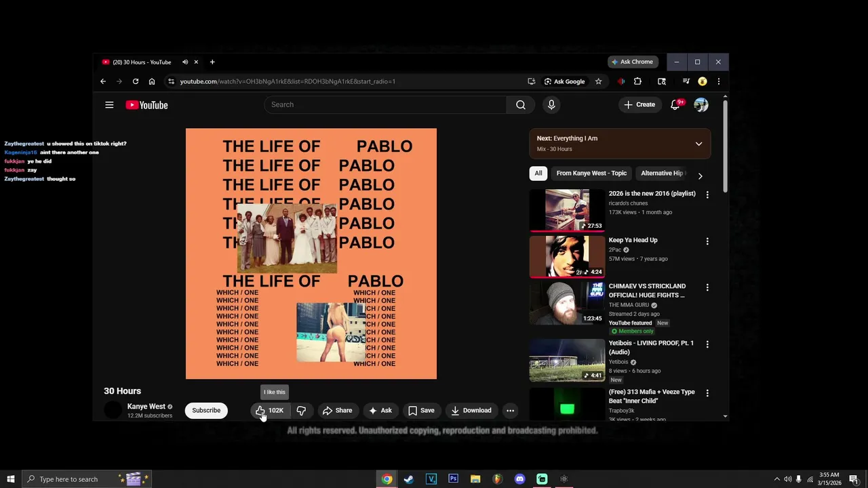Open the Keep Ya Head Up thumbnail
The image size is (868, 488).
(567, 256)
